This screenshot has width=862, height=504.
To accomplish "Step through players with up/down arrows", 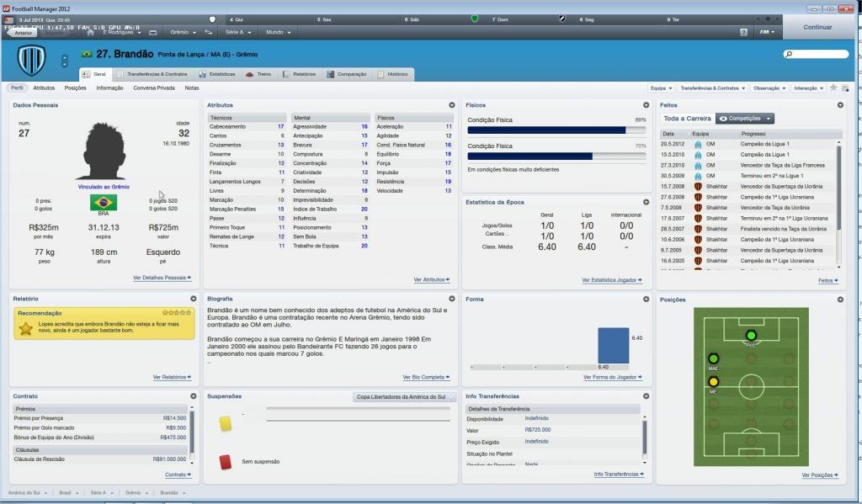I will [64, 61].
